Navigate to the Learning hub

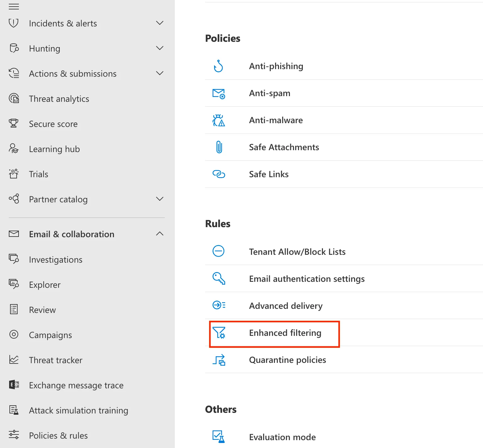54,149
